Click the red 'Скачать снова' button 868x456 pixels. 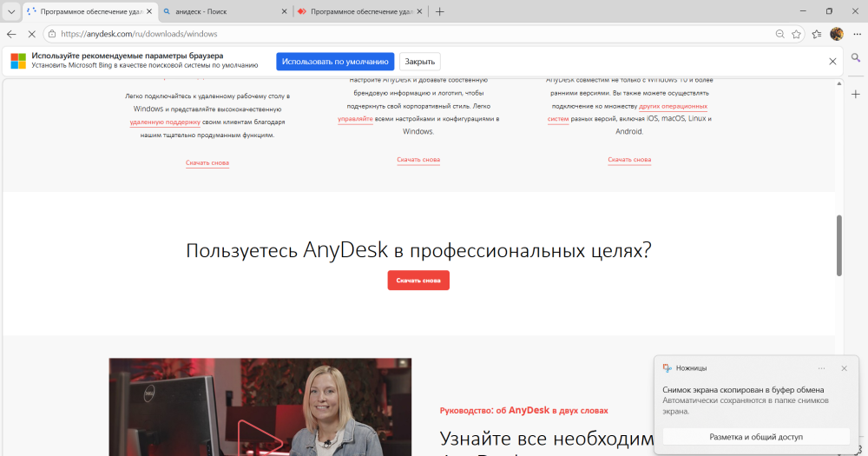point(418,281)
